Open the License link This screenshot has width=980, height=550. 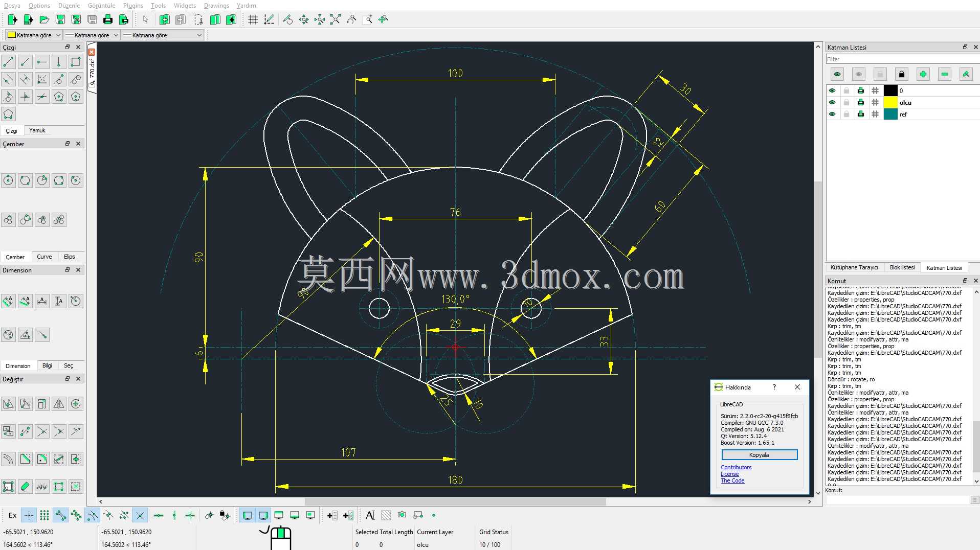[x=730, y=474]
